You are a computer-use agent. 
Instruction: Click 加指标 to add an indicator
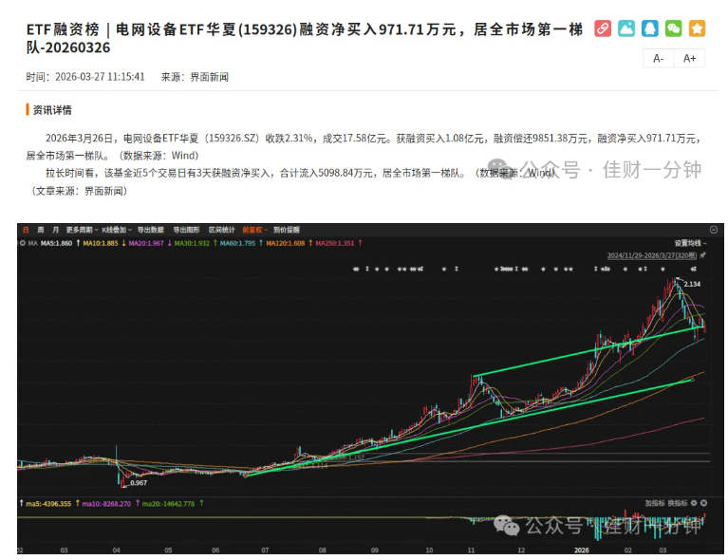(655, 503)
